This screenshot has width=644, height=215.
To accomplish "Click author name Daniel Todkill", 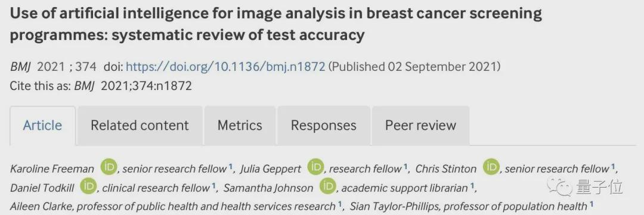I will point(42,188).
